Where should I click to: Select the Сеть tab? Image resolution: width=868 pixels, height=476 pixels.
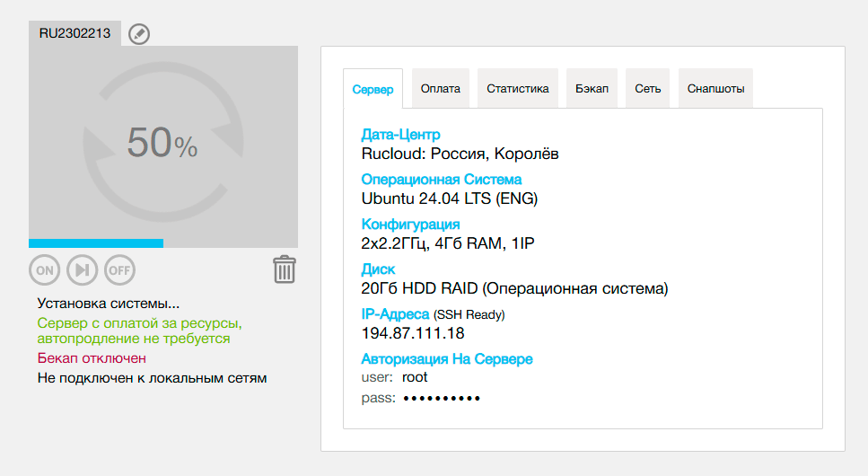pyautogui.click(x=647, y=89)
